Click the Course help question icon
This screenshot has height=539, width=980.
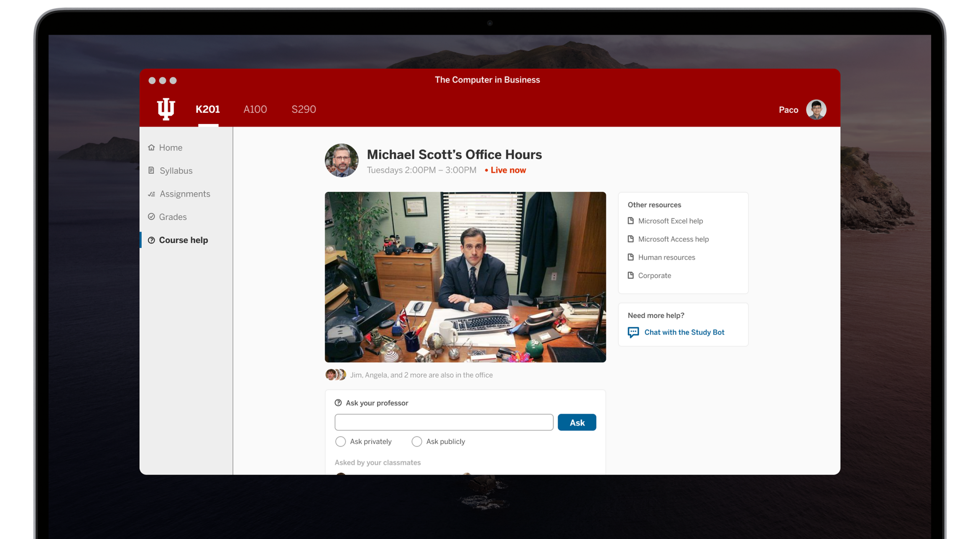click(151, 240)
